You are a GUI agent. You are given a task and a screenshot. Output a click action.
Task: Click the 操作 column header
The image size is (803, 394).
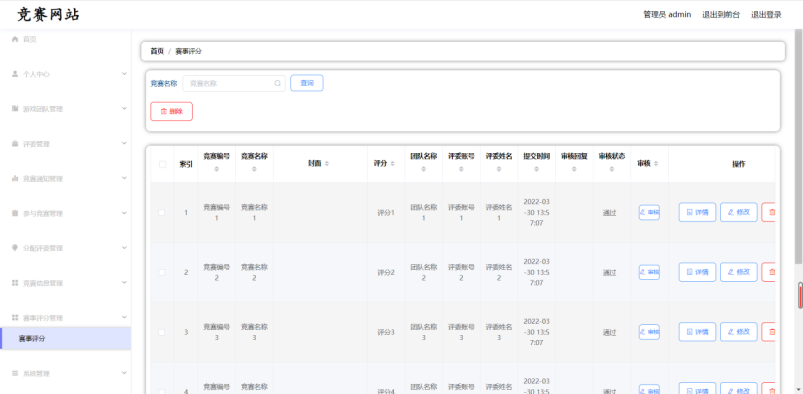(738, 164)
